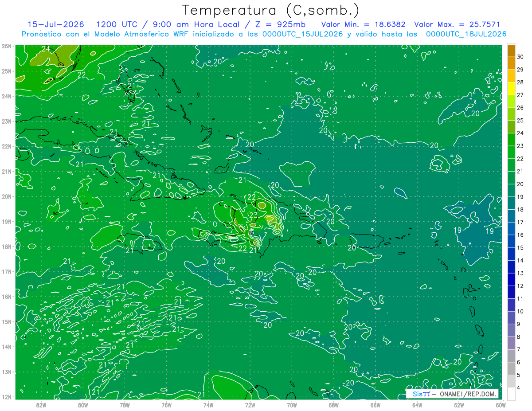The height and width of the screenshot is (411, 532).
Task: Click color bar tick label 10
Action: [520, 311]
